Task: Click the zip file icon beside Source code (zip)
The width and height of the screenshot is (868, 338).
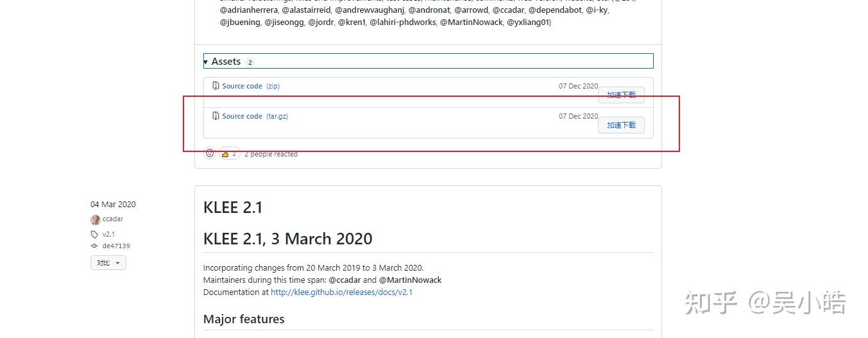Action: coord(216,86)
